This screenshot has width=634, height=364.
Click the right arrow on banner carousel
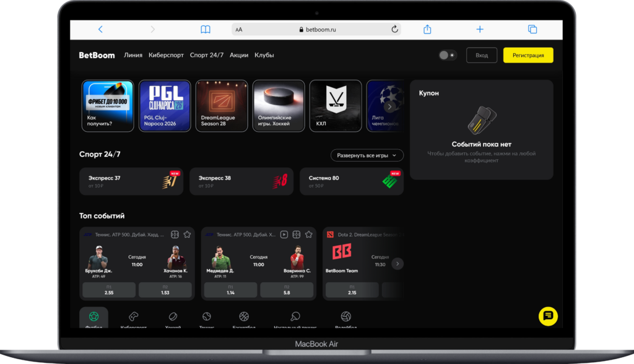390,106
